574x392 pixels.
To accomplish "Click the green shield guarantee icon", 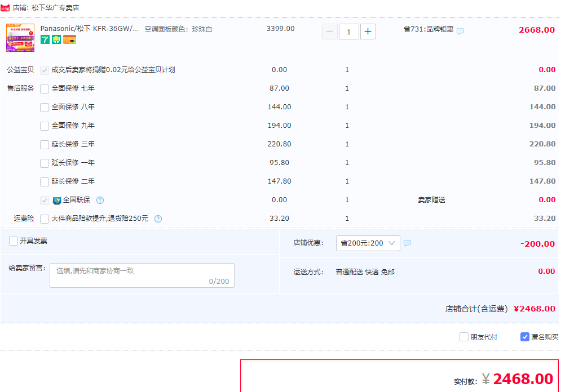I will point(56,39).
